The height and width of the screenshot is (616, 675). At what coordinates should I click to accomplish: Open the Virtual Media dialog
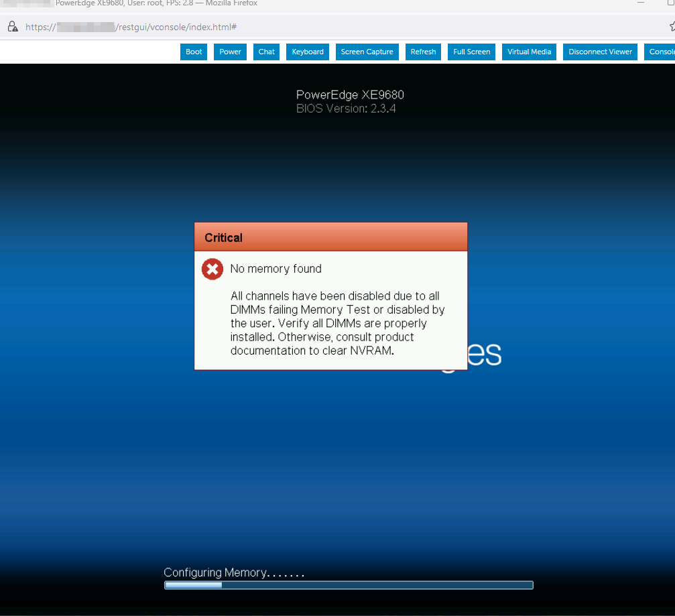[x=529, y=52]
